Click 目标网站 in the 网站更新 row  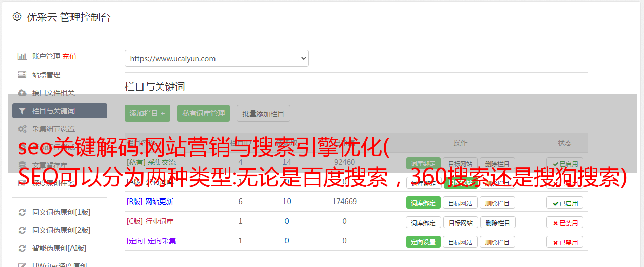pos(460,203)
